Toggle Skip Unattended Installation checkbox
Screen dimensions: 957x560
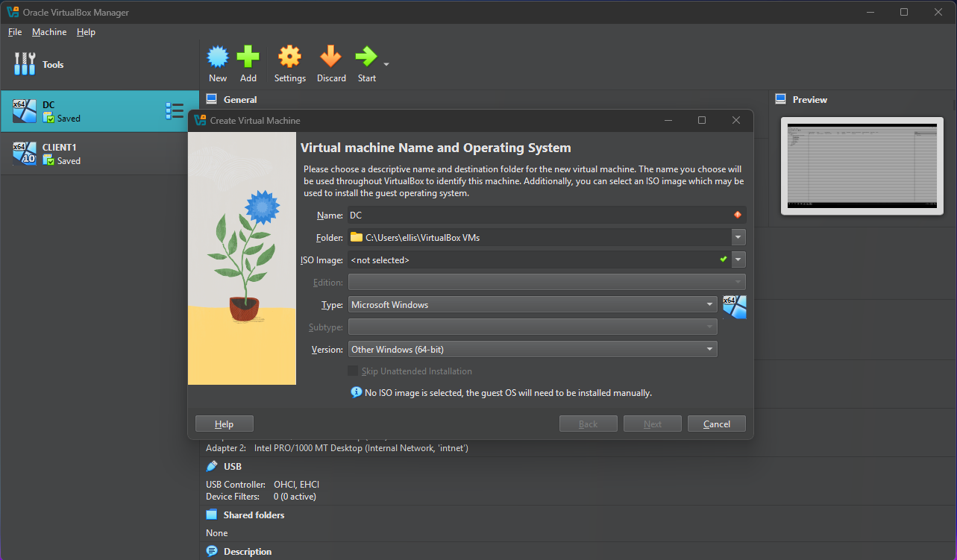click(x=353, y=371)
